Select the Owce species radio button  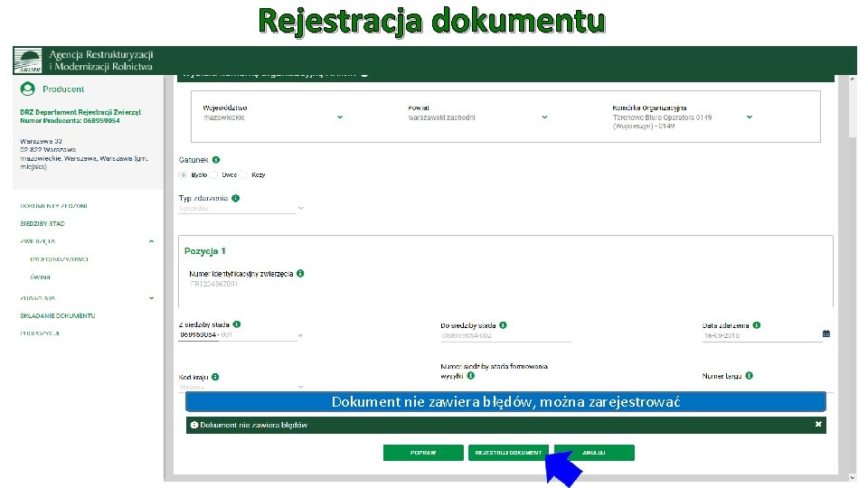(213, 174)
